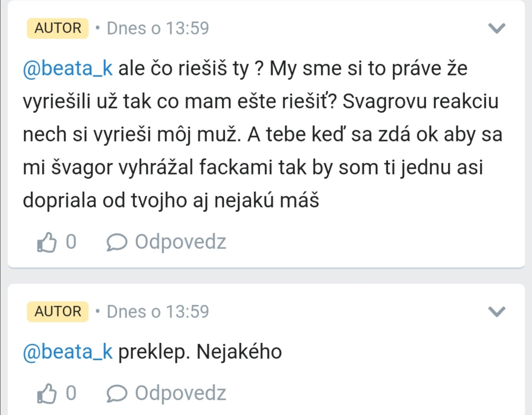Open @beata_k mention before 'preklep'

coord(68,352)
